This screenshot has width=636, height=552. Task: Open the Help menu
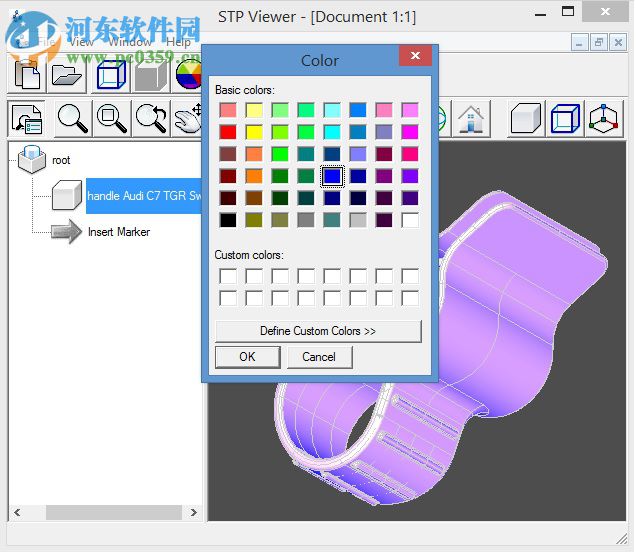coord(178,42)
